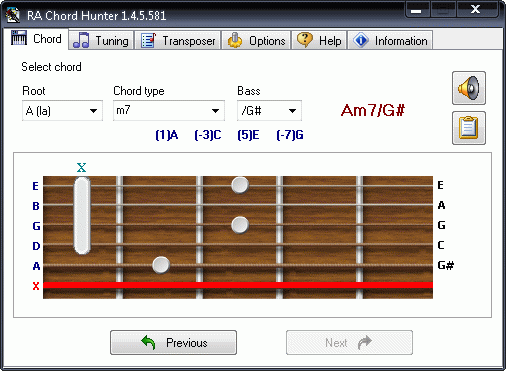Click the Previous button
The height and width of the screenshot is (371, 506).
173,343
